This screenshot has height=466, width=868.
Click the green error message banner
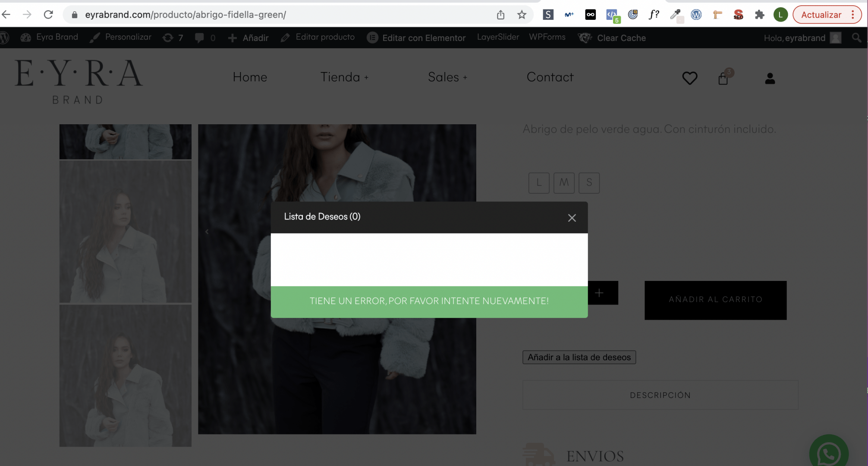tap(429, 301)
